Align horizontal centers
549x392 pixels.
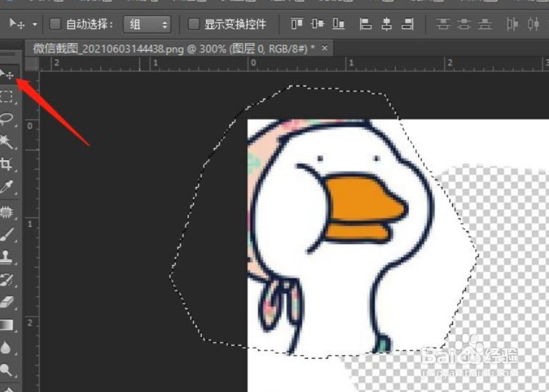click(x=387, y=24)
